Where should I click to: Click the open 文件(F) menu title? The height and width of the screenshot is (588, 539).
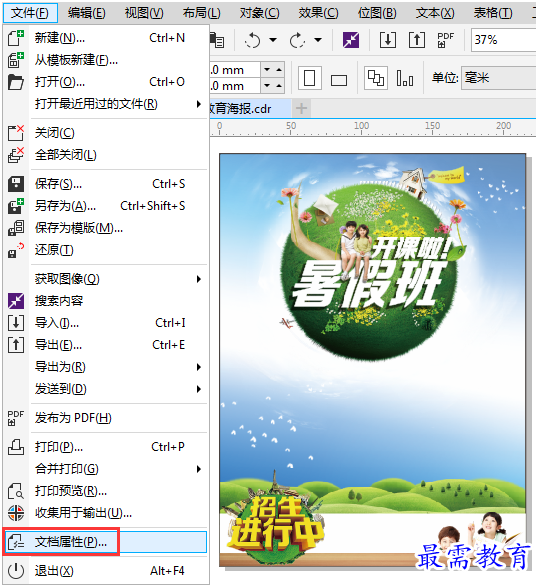pyautogui.click(x=30, y=13)
